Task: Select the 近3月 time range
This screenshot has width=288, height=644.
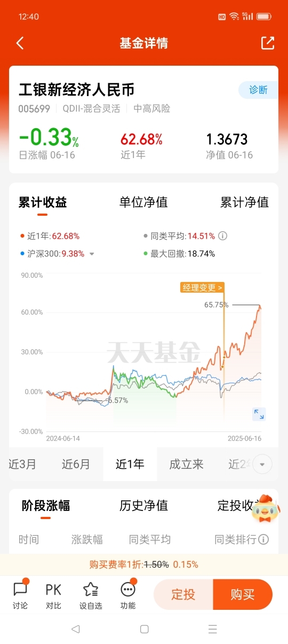Action: (23, 464)
